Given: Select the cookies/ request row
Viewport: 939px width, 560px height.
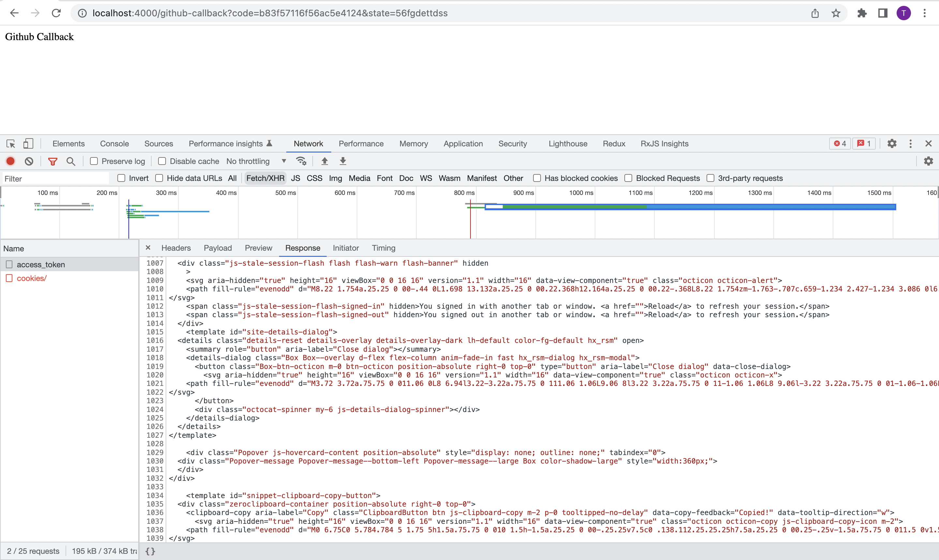Looking at the screenshot, I should [x=32, y=278].
